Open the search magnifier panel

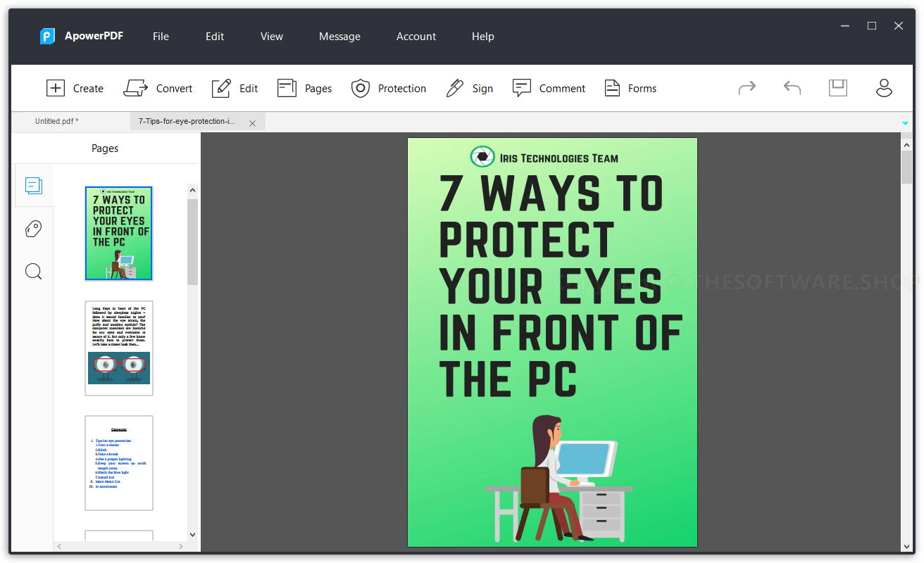click(34, 271)
